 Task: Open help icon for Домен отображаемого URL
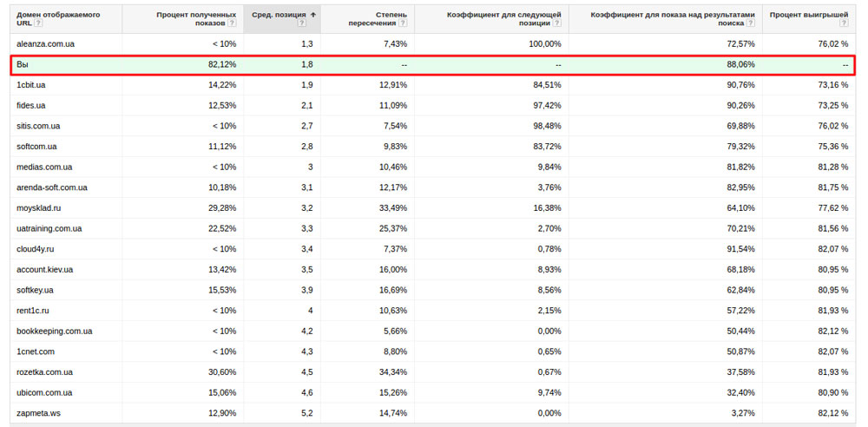37,23
